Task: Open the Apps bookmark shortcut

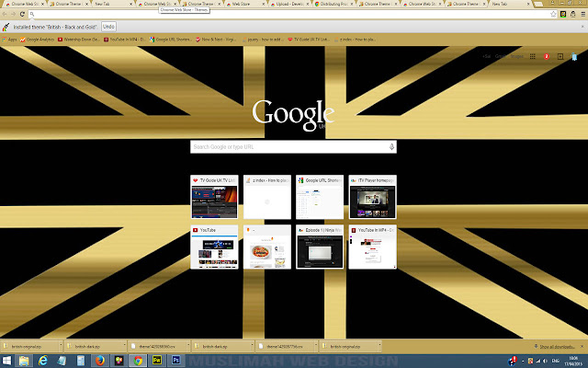Action: pos(9,39)
